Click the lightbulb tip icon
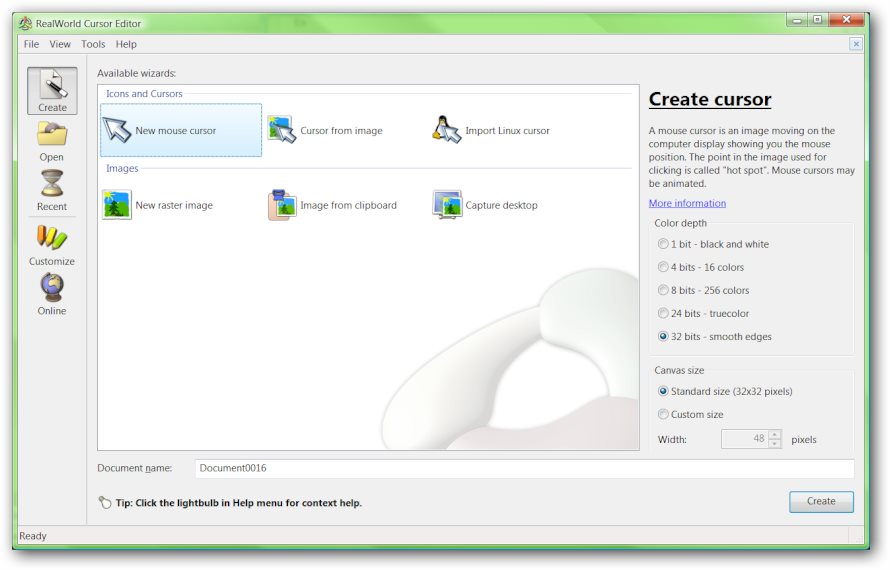Screen dimensions: 890x570 click(x=104, y=502)
